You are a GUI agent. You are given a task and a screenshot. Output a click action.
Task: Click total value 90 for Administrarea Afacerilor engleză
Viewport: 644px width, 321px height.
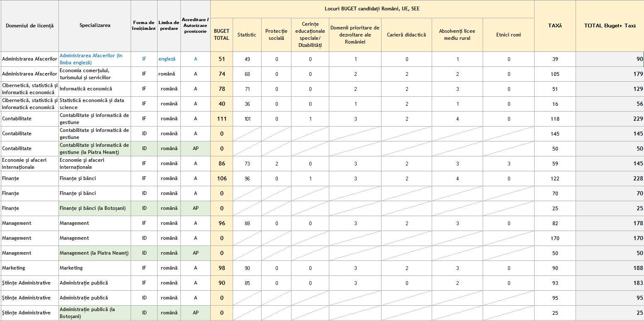[610, 59]
